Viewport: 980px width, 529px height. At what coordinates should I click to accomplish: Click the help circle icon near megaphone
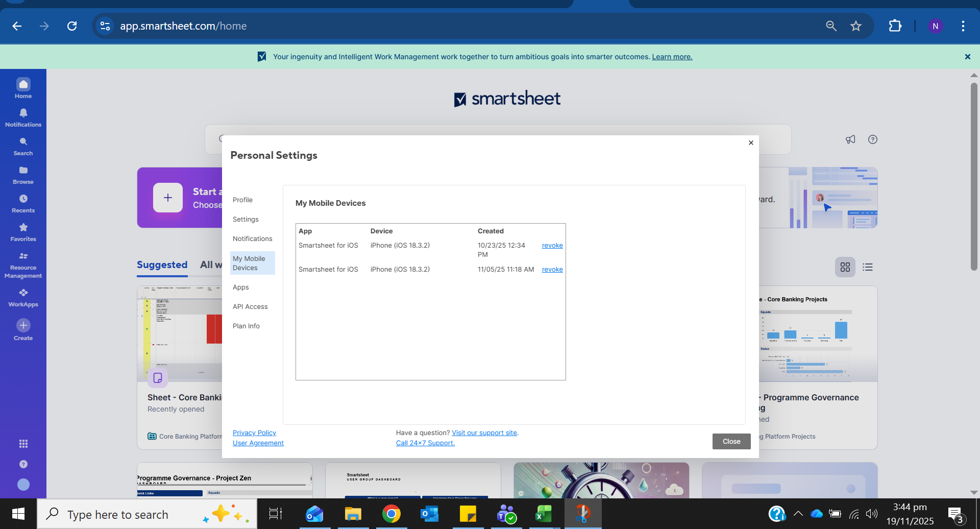873,139
